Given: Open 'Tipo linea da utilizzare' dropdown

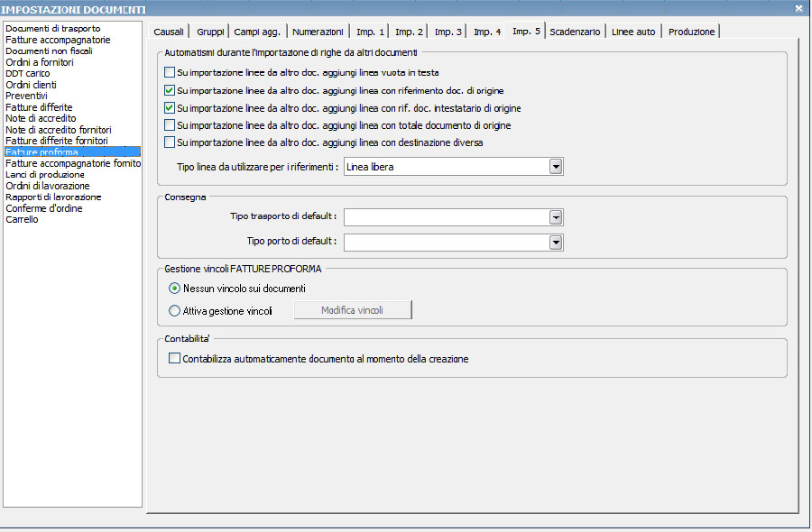Looking at the screenshot, I should [556, 167].
